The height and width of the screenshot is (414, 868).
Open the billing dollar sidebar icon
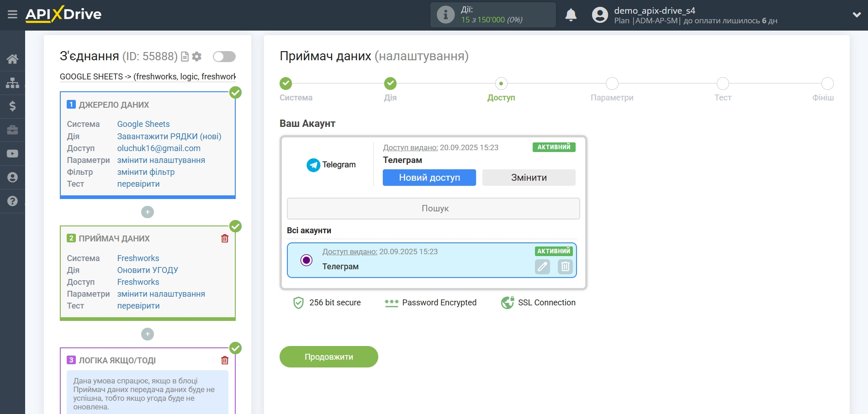[x=12, y=106]
